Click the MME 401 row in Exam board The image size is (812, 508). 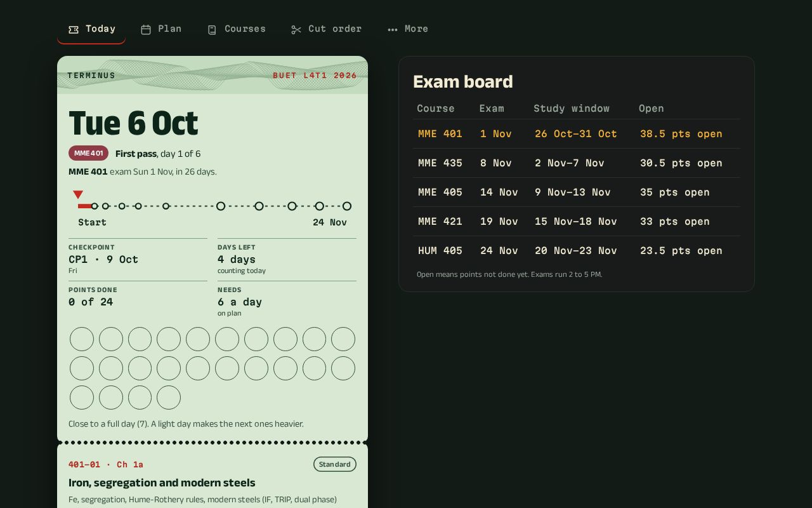coord(576,134)
